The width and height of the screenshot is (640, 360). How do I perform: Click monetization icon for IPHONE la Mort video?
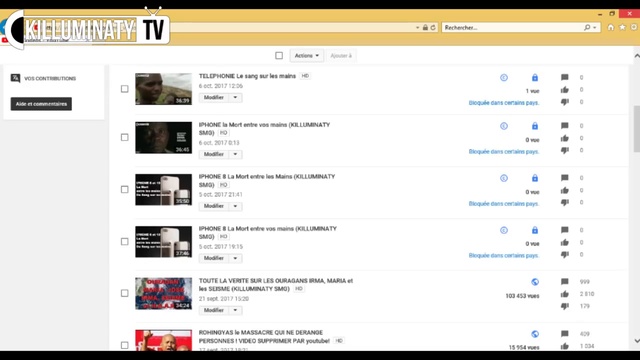504,126
